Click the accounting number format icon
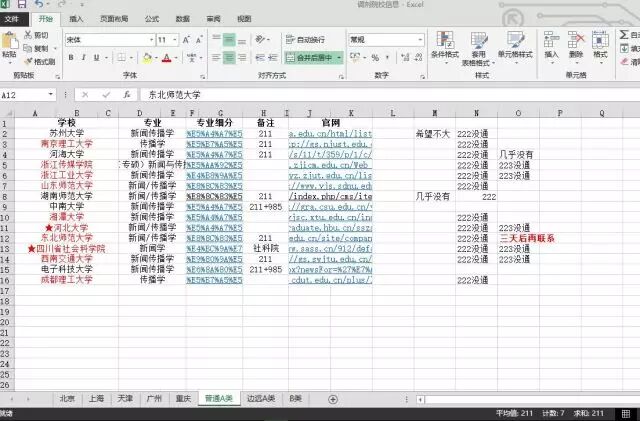This screenshot has height=421, width=640. click(355, 58)
